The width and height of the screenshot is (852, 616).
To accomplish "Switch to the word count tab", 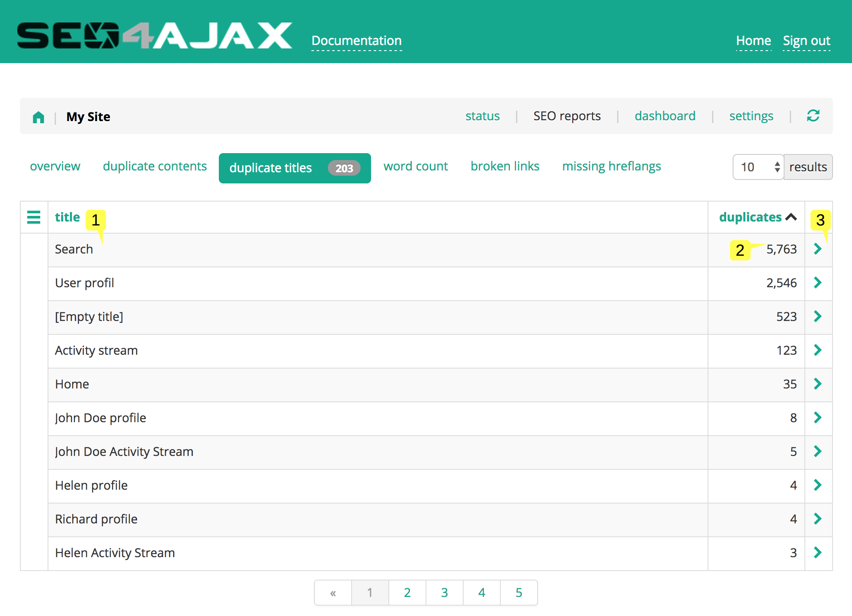I will click(x=415, y=166).
